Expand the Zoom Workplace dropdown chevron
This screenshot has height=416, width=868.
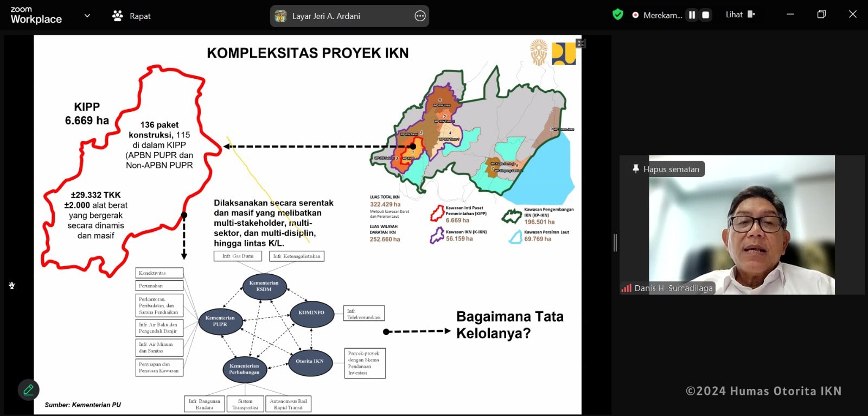(x=87, y=16)
